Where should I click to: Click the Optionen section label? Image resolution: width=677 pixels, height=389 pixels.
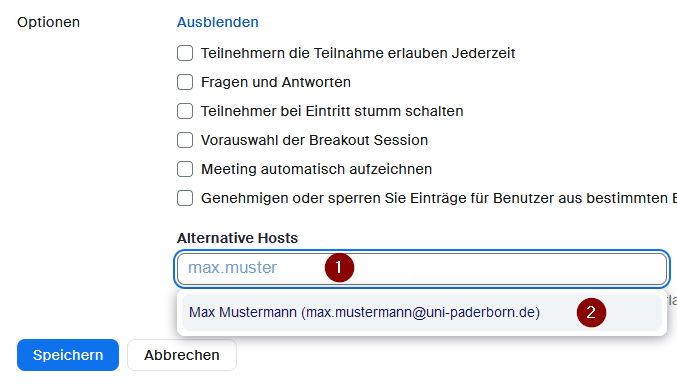pyautogui.click(x=48, y=22)
